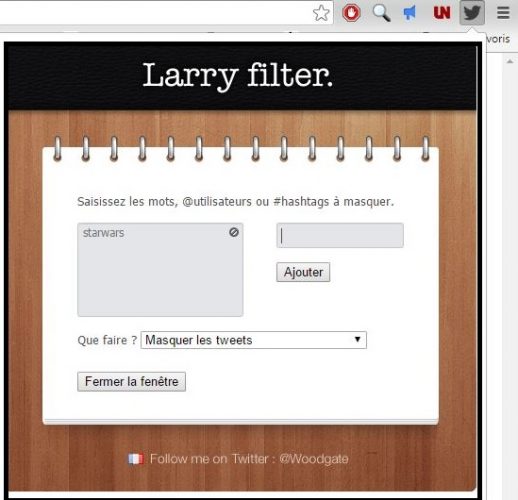Click the Que faire ? label
The image size is (518, 500).
pyautogui.click(x=107, y=340)
